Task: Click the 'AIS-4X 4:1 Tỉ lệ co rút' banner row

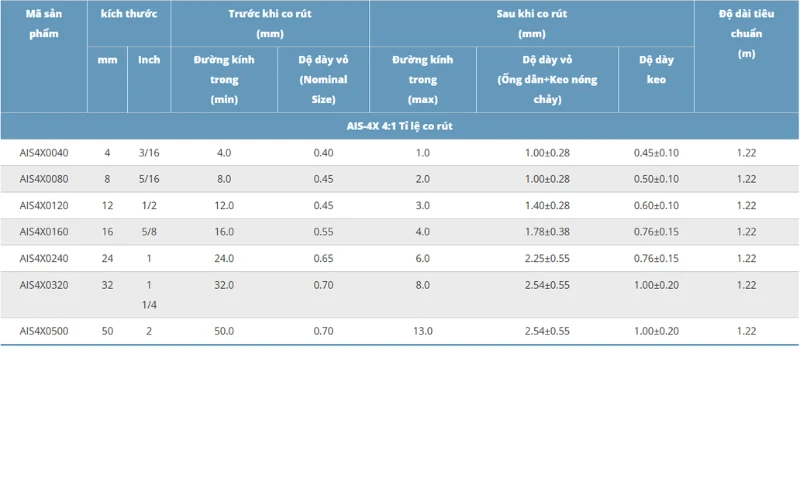Action: click(x=399, y=126)
